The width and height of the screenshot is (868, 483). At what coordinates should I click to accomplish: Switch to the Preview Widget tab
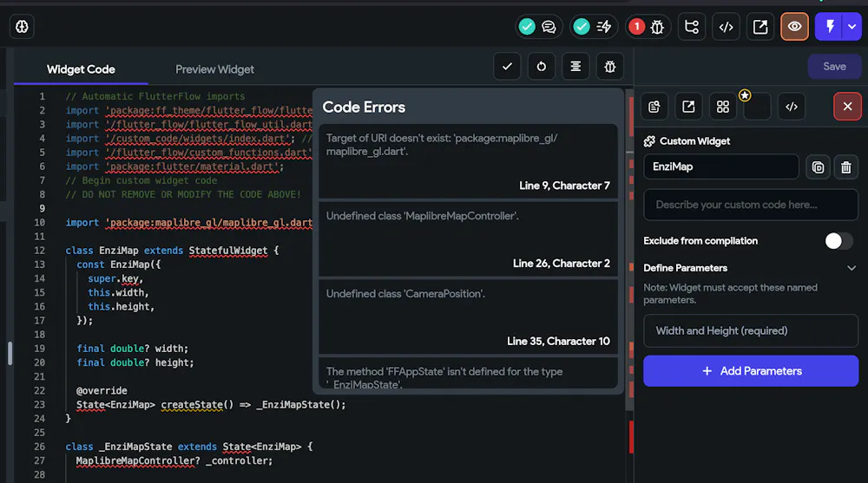tap(214, 69)
